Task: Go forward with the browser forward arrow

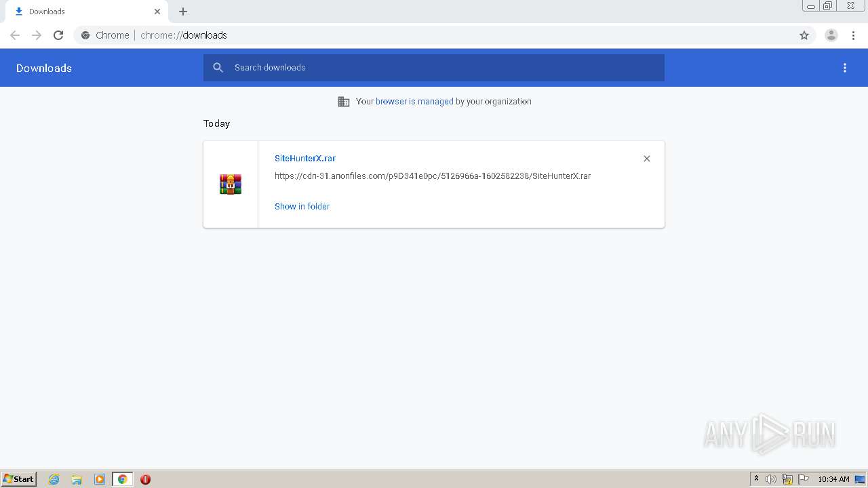Action: 37,35
